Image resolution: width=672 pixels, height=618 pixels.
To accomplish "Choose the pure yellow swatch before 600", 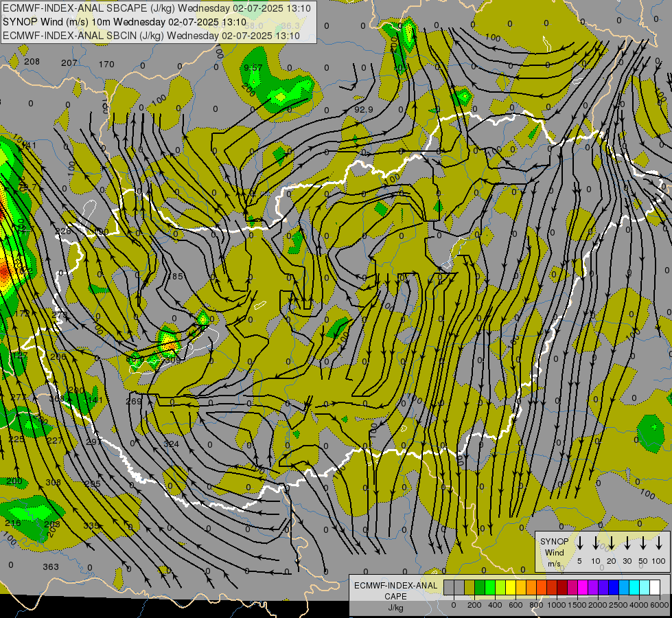I will (511, 587).
